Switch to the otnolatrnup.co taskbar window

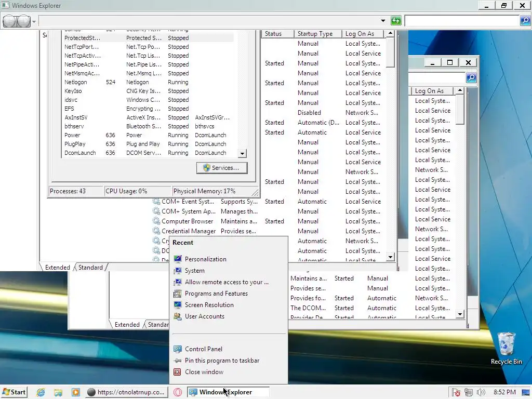126,392
